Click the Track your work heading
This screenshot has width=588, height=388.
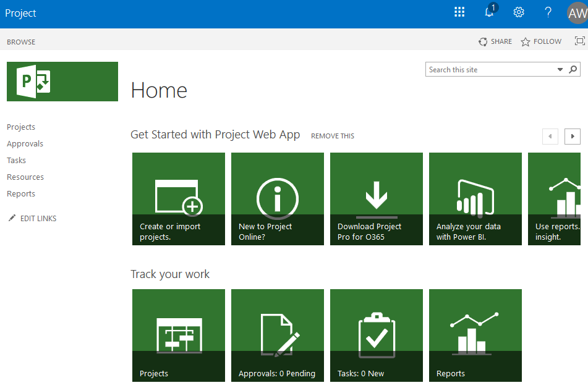point(170,274)
